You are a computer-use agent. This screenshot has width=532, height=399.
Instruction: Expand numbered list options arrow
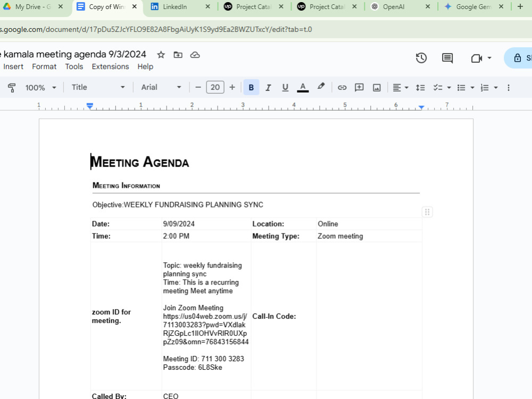[496, 88]
